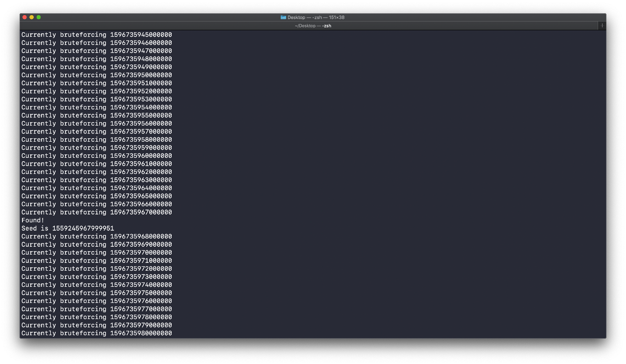
Task: Click the tab bar region of the window
Action: [x=196, y=25]
